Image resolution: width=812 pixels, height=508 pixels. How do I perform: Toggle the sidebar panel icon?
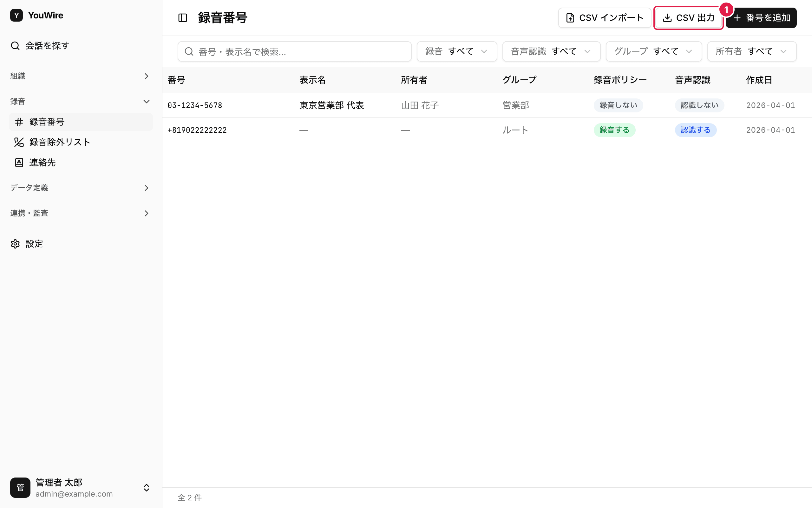(182, 18)
